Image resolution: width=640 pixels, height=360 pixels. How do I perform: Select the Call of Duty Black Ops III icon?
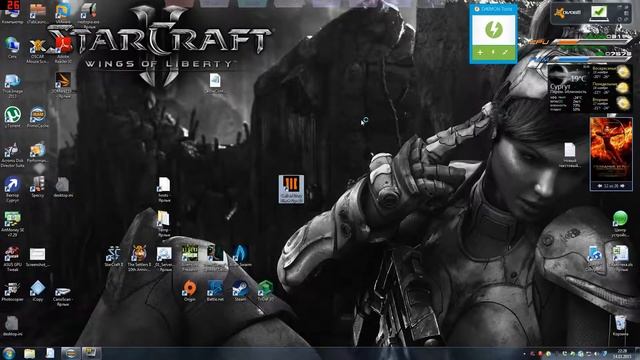coord(291,189)
